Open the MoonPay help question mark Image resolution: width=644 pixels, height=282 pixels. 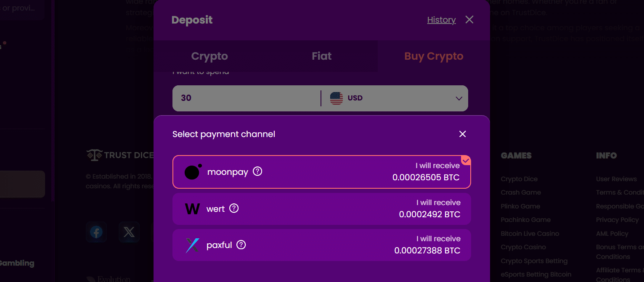click(x=257, y=171)
